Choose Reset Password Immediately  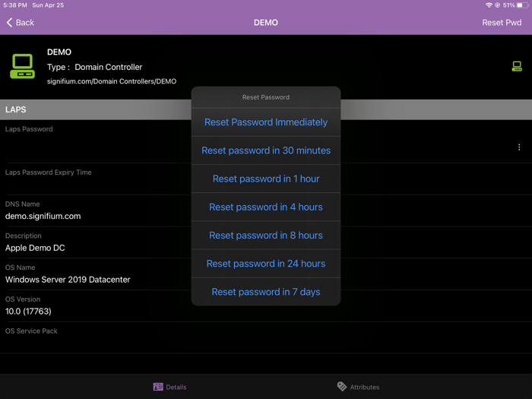click(266, 122)
